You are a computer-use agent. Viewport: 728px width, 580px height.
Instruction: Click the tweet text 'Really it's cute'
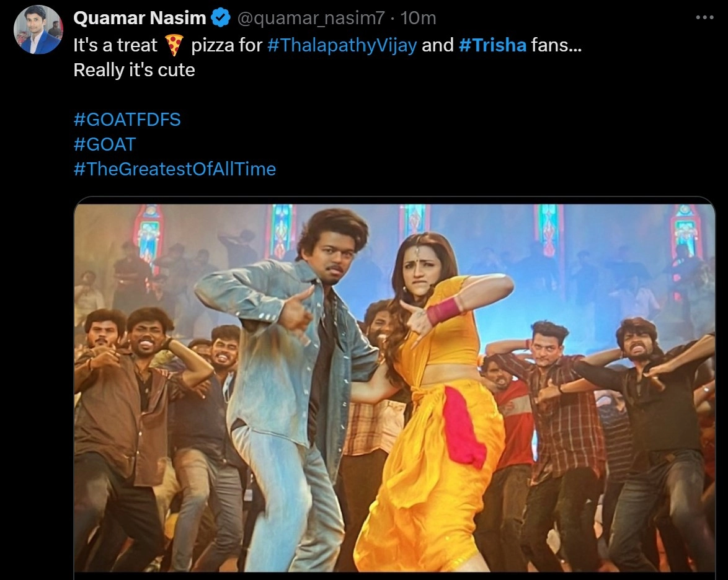coord(134,70)
